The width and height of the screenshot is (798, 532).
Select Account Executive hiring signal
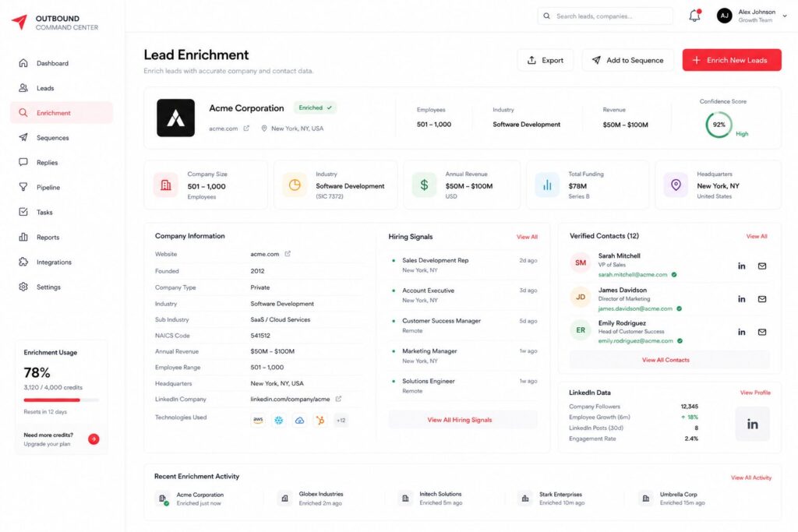(463, 295)
